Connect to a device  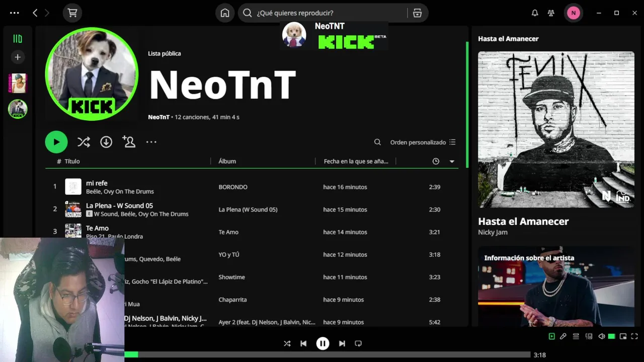(589, 336)
